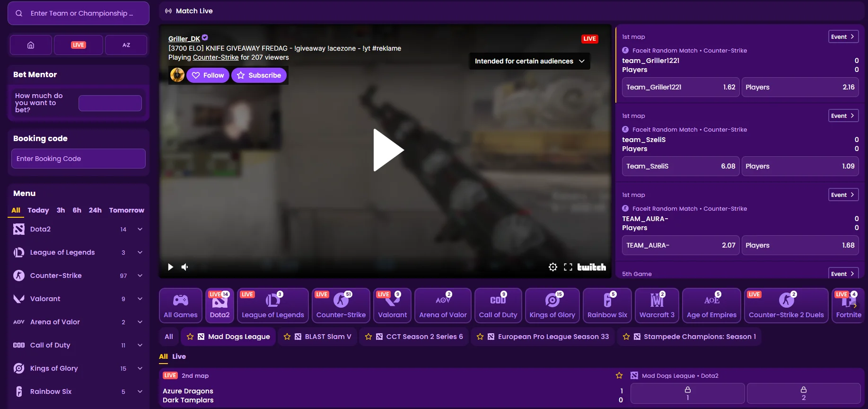Image resolution: width=868 pixels, height=409 pixels.
Task: Click the home icon button
Action: 31,45
